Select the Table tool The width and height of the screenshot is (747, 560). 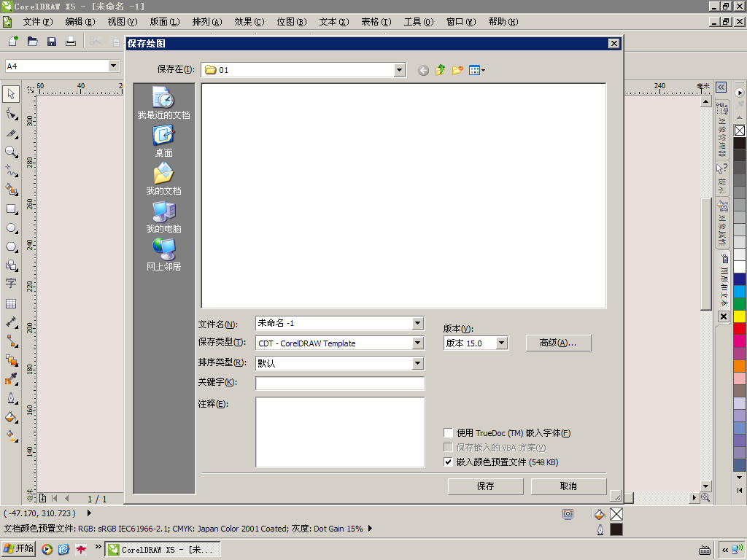[x=11, y=303]
